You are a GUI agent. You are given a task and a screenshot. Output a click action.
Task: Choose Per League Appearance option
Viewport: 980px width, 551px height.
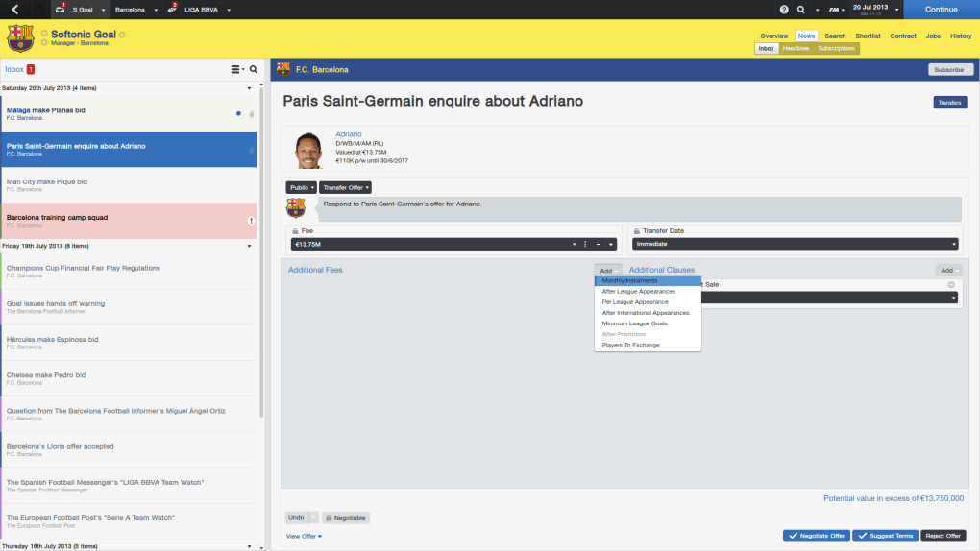(648, 302)
